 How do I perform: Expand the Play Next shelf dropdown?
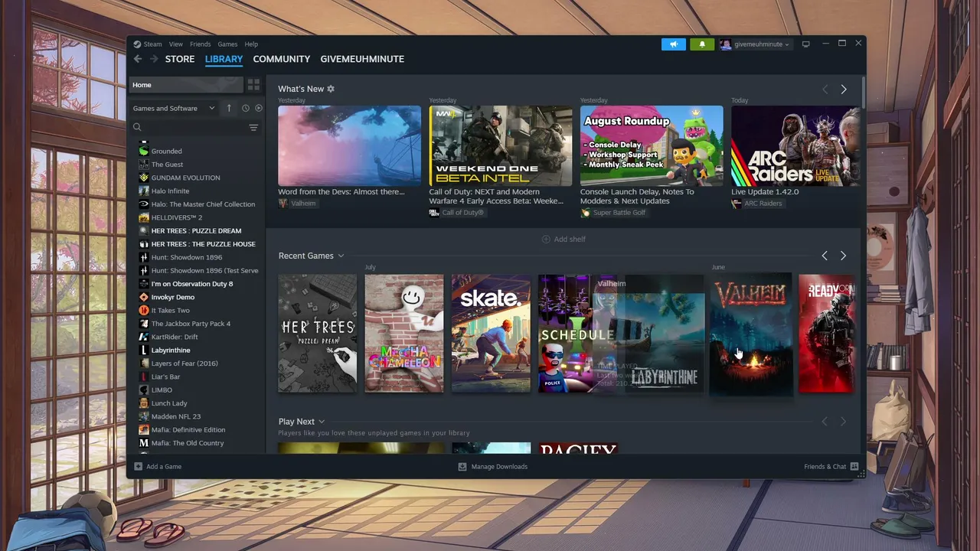(x=322, y=422)
